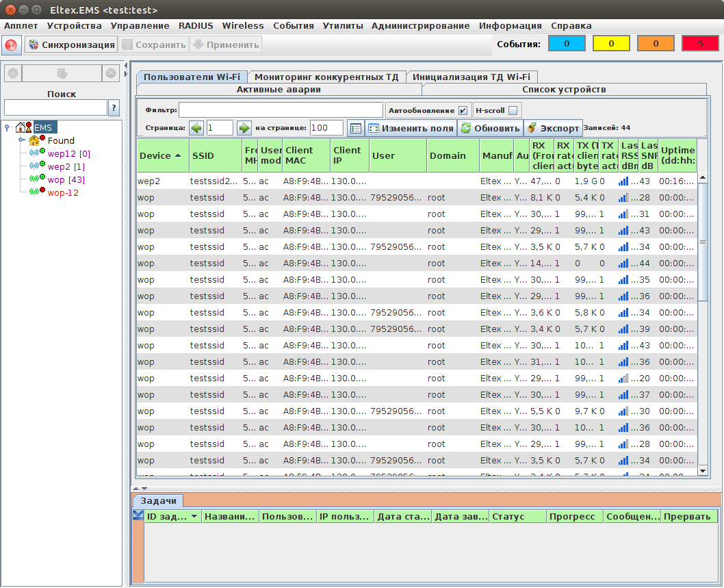Expand the Found tree node
Screen dimensions: 724x588
pos(21,140)
